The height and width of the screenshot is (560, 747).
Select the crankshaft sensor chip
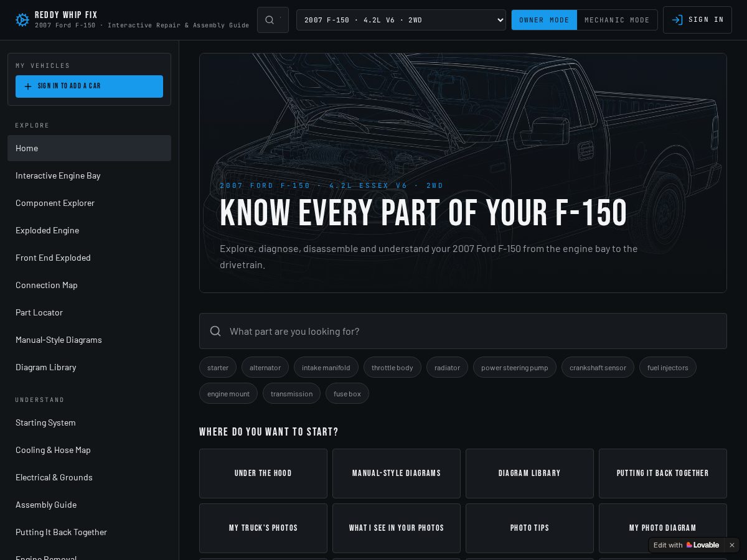click(598, 368)
